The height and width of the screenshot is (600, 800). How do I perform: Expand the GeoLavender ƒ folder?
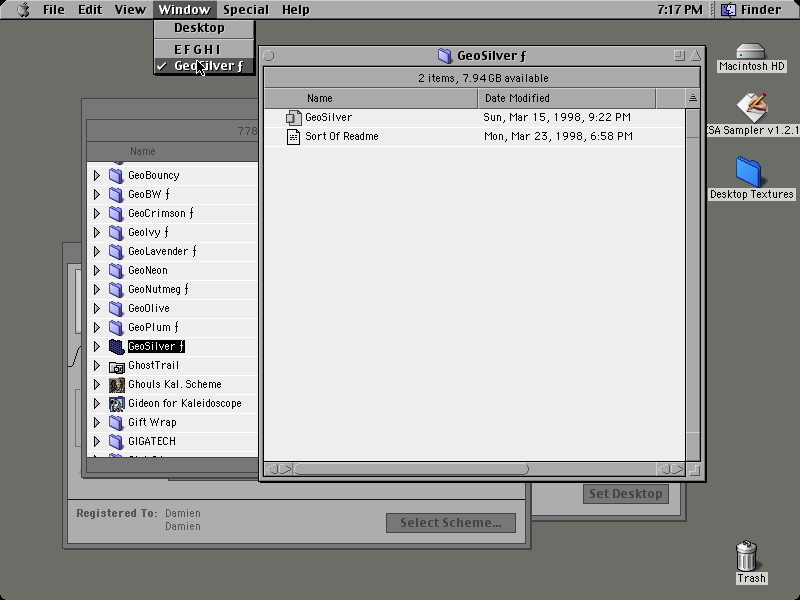click(96, 252)
